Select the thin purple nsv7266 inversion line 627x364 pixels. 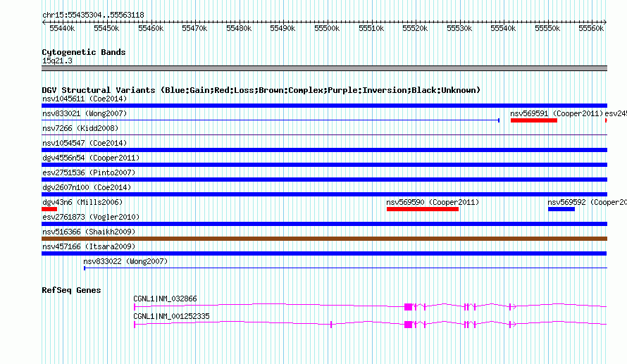(324, 135)
